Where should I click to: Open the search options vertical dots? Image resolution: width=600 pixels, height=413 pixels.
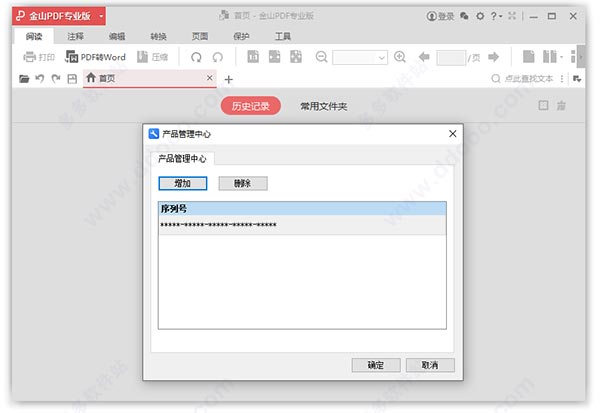562,78
